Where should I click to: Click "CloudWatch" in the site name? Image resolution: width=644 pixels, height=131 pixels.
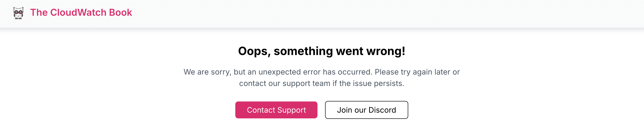click(78, 12)
